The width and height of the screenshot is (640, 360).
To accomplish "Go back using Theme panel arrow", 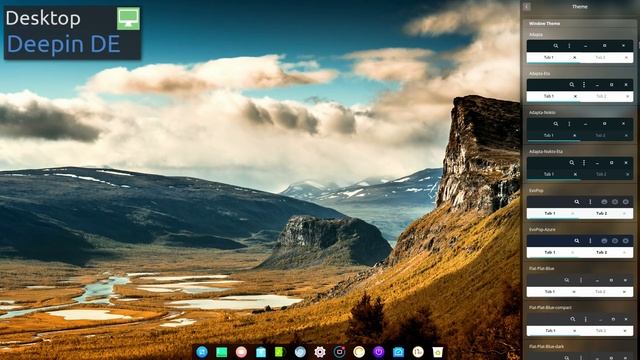I will coord(527,7).
